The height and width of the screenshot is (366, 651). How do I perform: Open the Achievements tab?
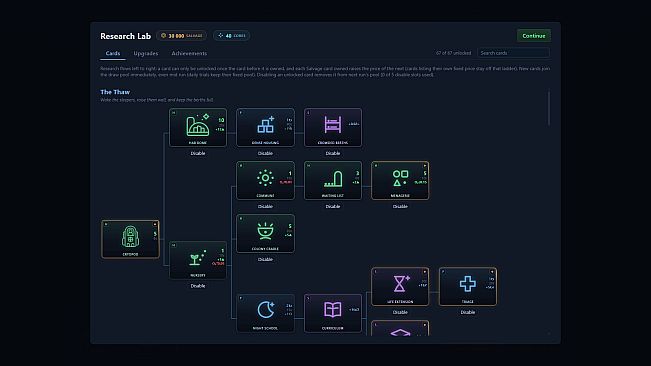tap(189, 53)
